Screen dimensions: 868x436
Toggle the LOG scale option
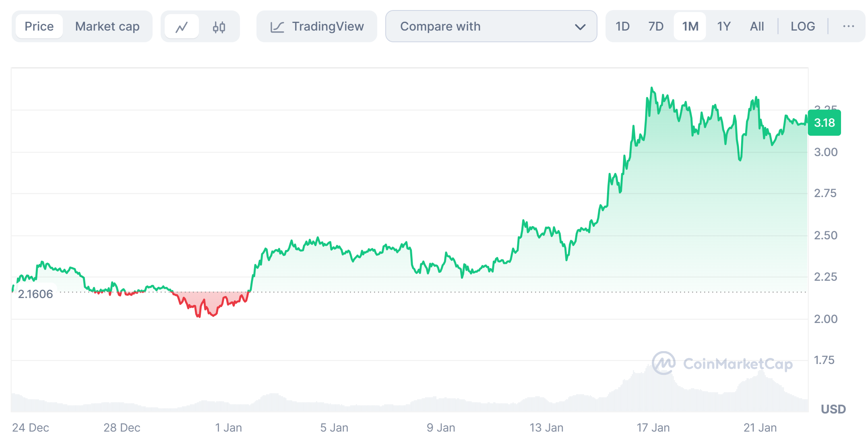point(802,27)
